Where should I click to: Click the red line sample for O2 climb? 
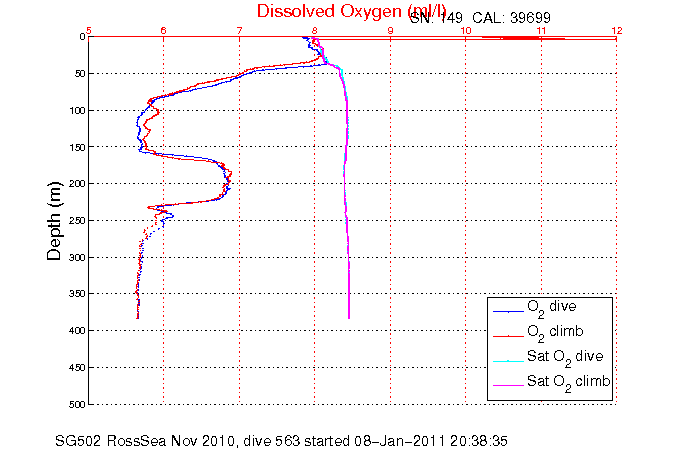click(508, 336)
